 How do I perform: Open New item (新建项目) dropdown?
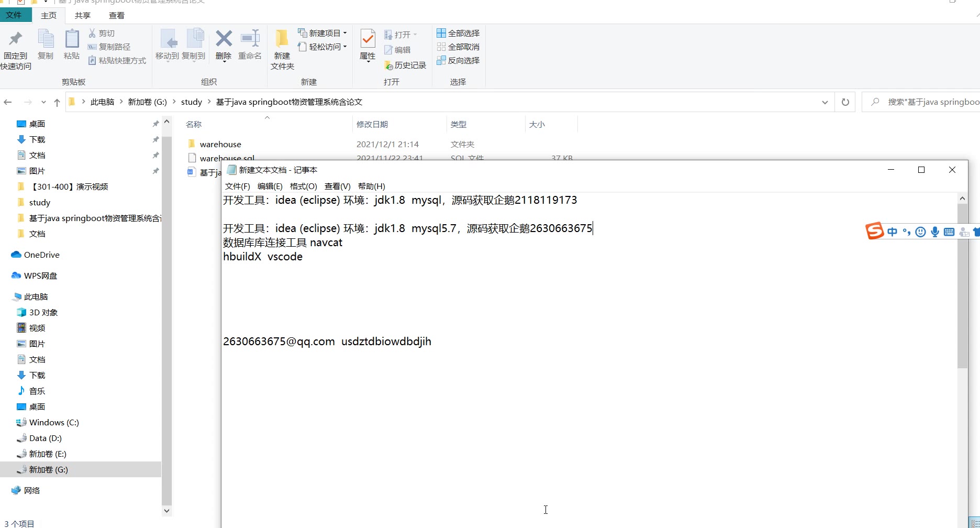(x=322, y=33)
